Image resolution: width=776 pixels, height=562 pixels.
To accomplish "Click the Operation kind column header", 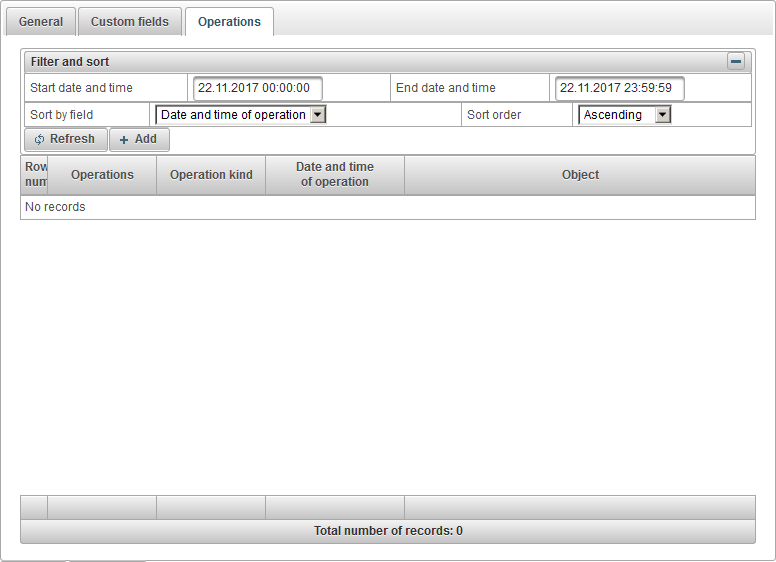I will [211, 175].
